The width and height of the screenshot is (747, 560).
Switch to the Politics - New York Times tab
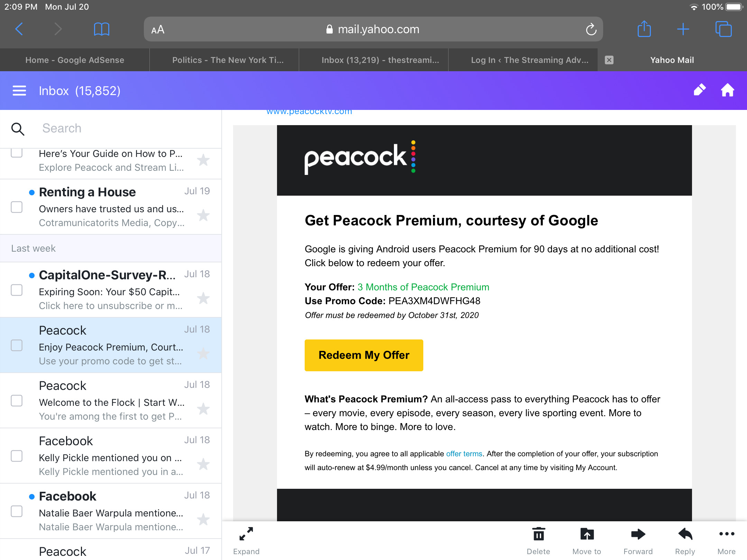click(x=228, y=60)
